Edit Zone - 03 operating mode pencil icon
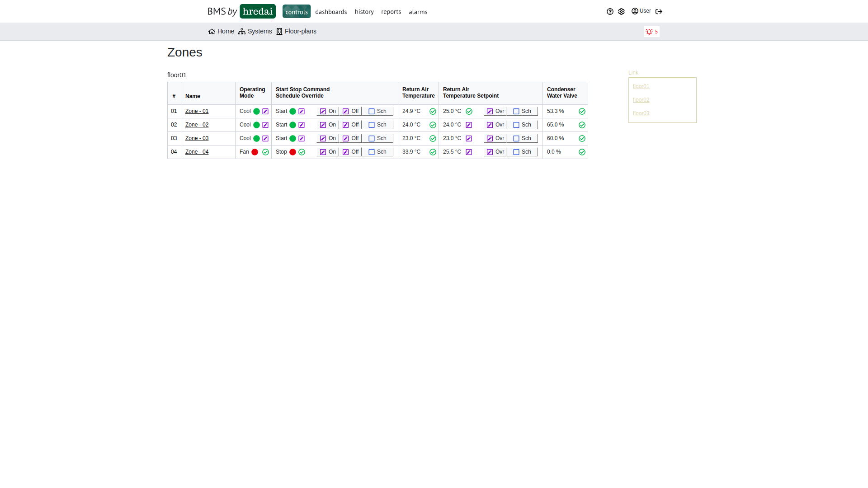 265,139
